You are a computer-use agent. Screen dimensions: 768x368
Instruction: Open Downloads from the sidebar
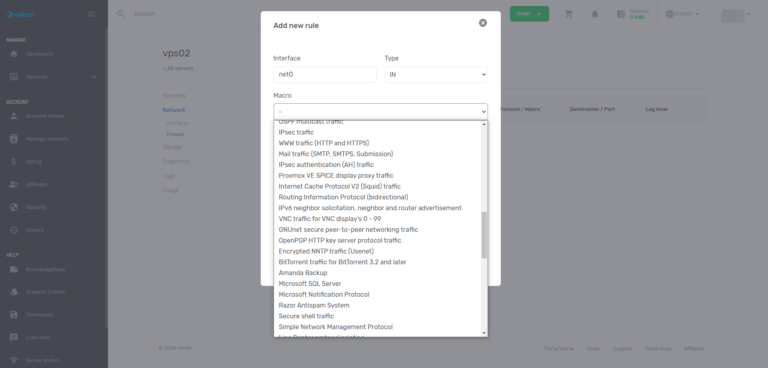click(x=40, y=315)
